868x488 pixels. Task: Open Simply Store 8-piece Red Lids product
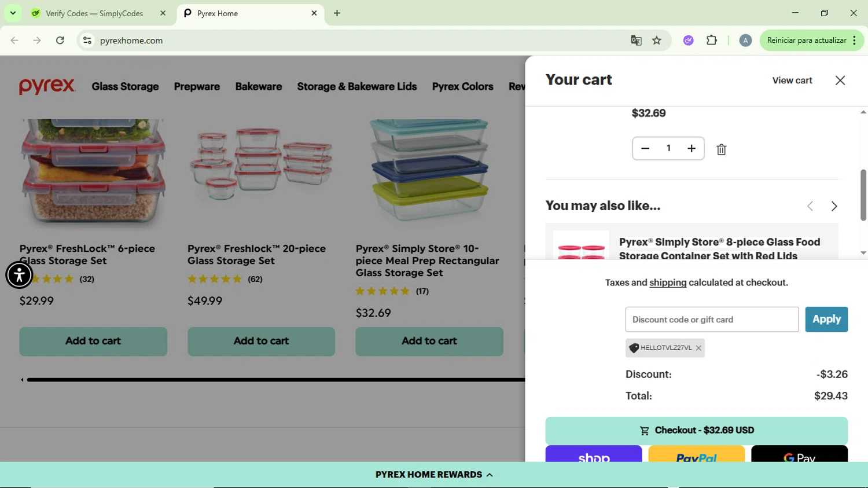(x=719, y=248)
